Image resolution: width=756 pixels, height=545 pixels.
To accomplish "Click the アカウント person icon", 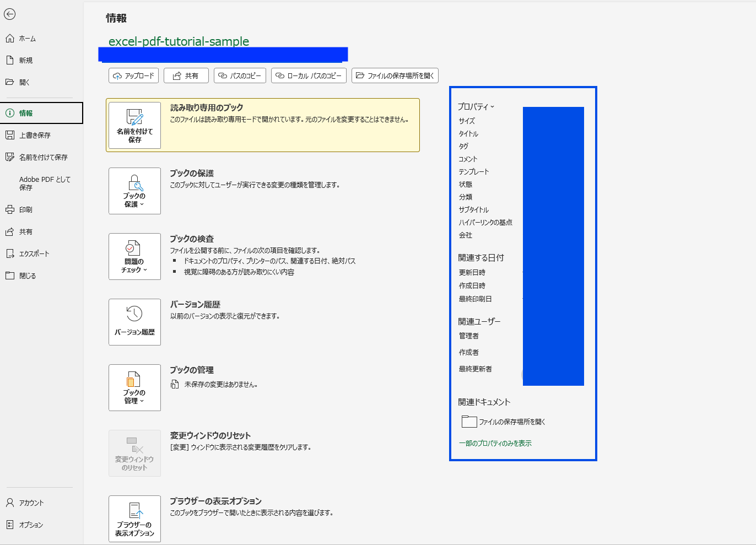I will [x=10, y=503].
